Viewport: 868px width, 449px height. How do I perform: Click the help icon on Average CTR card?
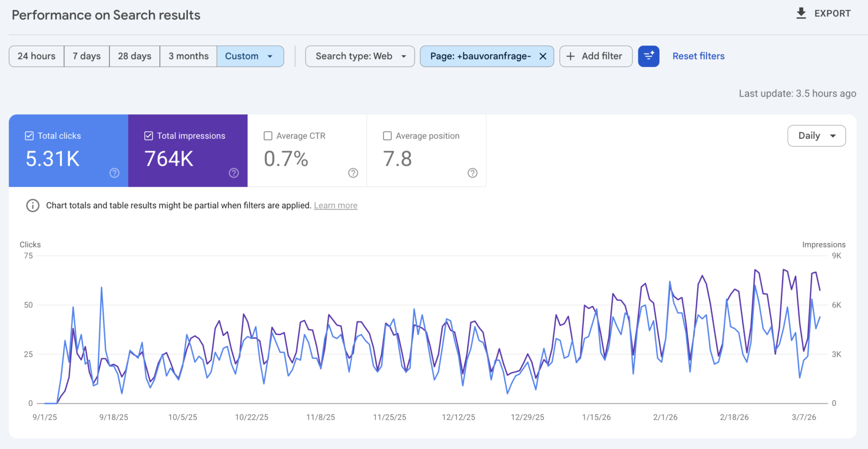tap(353, 173)
